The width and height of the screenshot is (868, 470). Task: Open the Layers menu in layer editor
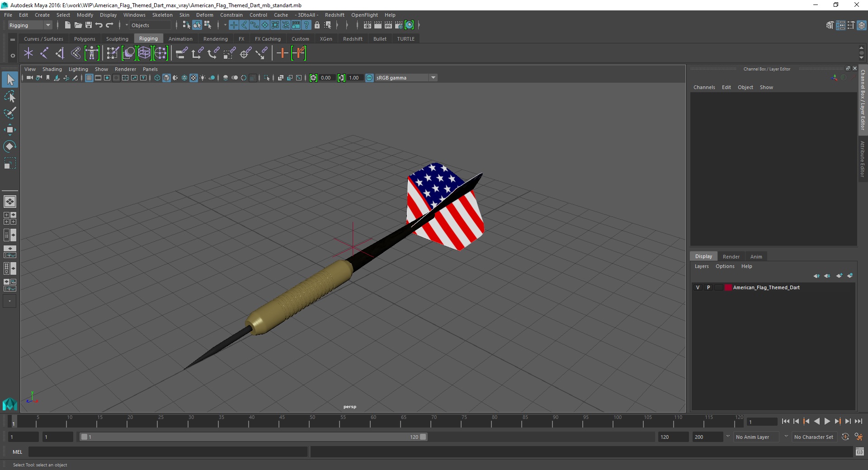(702, 266)
